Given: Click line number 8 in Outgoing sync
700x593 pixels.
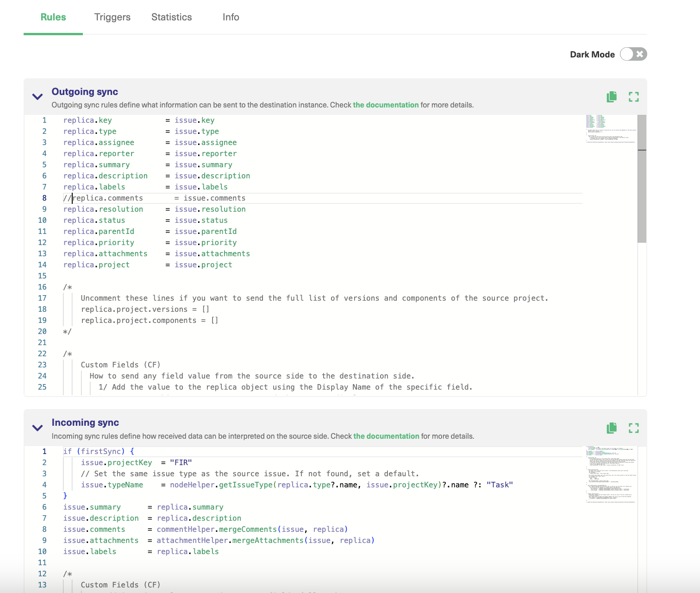Looking at the screenshot, I should coord(44,198).
